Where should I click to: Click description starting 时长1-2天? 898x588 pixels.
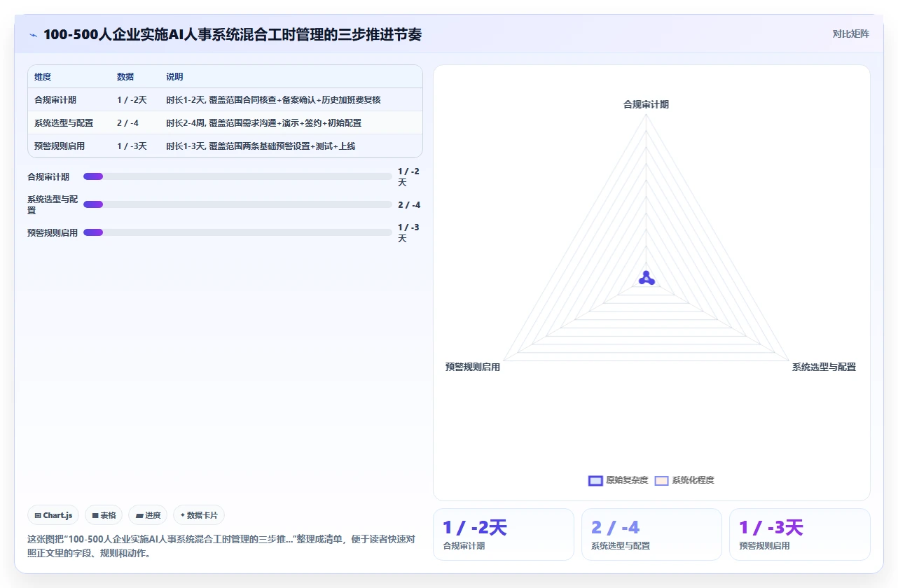pyautogui.click(x=273, y=100)
